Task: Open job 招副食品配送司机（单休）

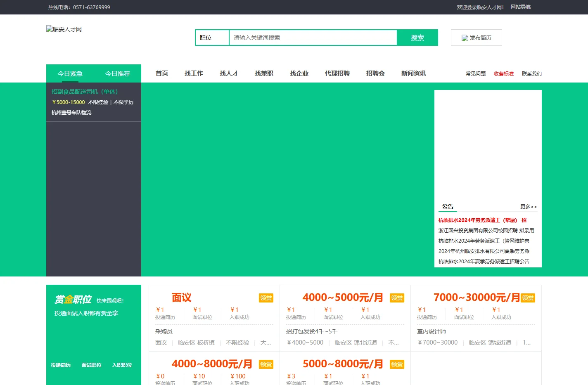Action: (85, 92)
